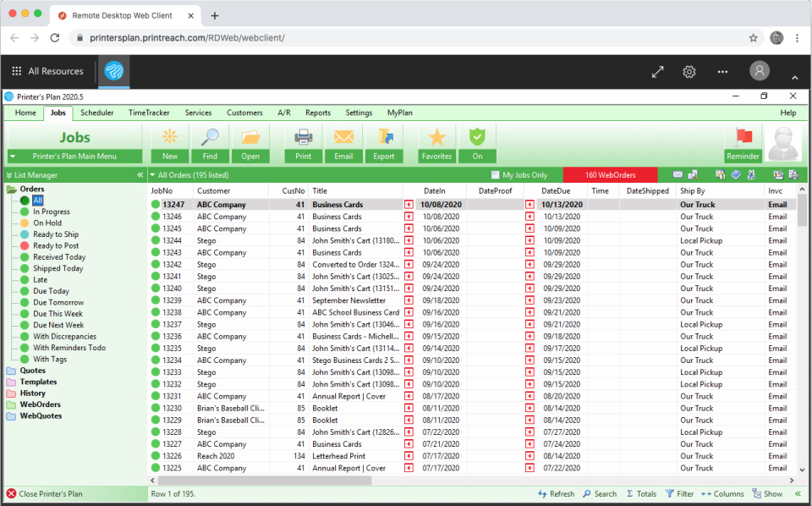Open the Find magnifying glass tool
Viewport: 812px width, 506px height.
coord(211,137)
